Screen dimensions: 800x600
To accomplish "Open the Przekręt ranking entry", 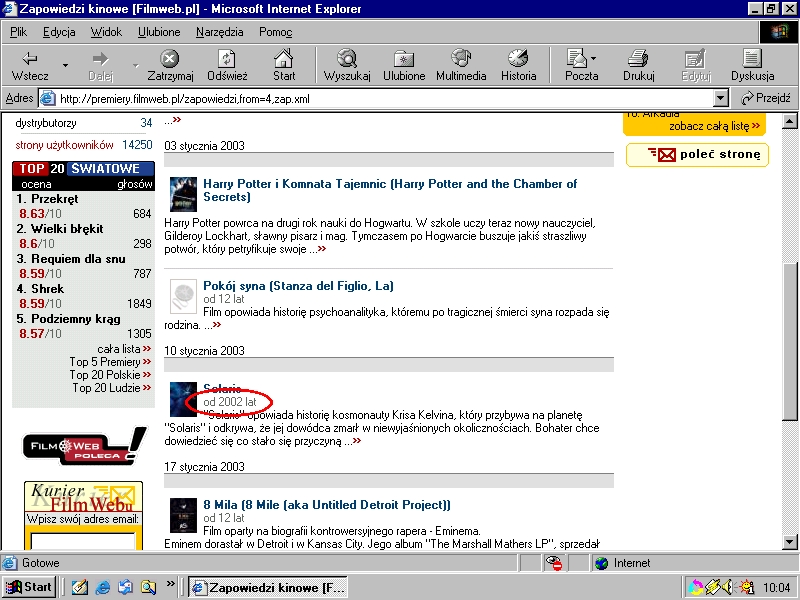I will pyautogui.click(x=55, y=199).
